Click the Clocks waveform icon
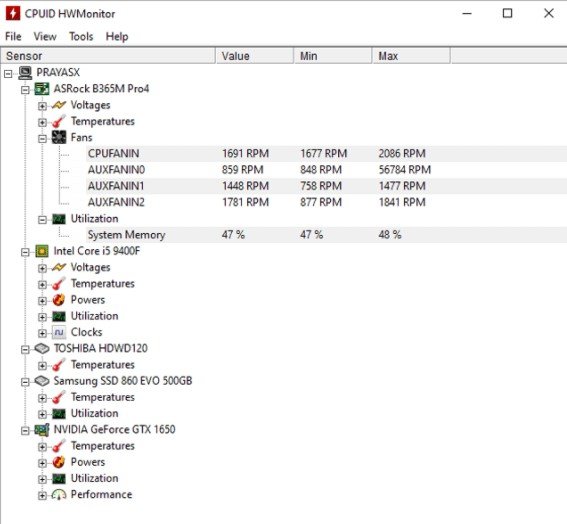The image size is (567, 524). 59,332
